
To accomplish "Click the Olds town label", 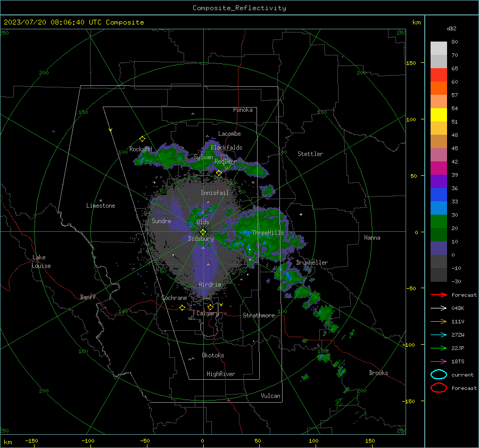I will pos(203,222).
